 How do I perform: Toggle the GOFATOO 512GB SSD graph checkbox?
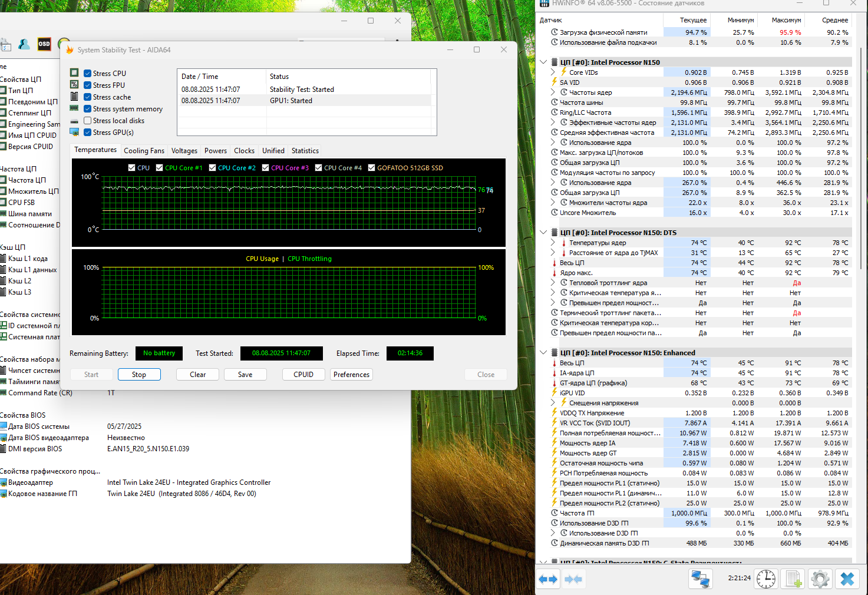[x=371, y=168]
